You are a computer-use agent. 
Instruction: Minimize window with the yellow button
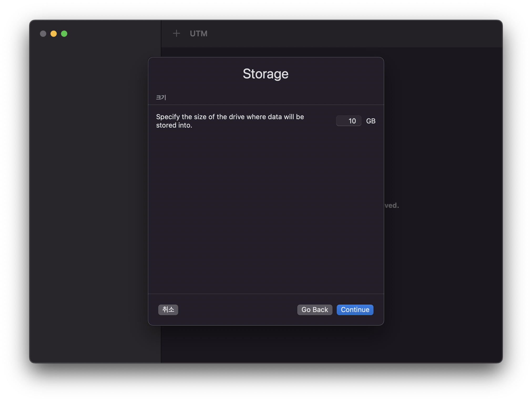(54, 34)
